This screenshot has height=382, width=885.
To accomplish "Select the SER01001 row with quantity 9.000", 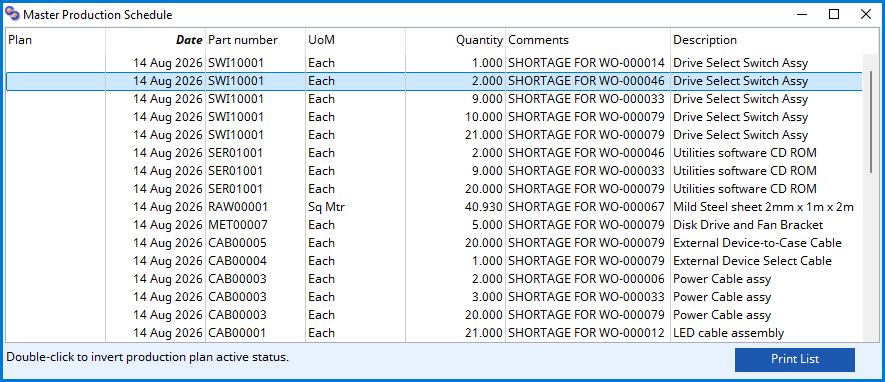I will coord(434,170).
